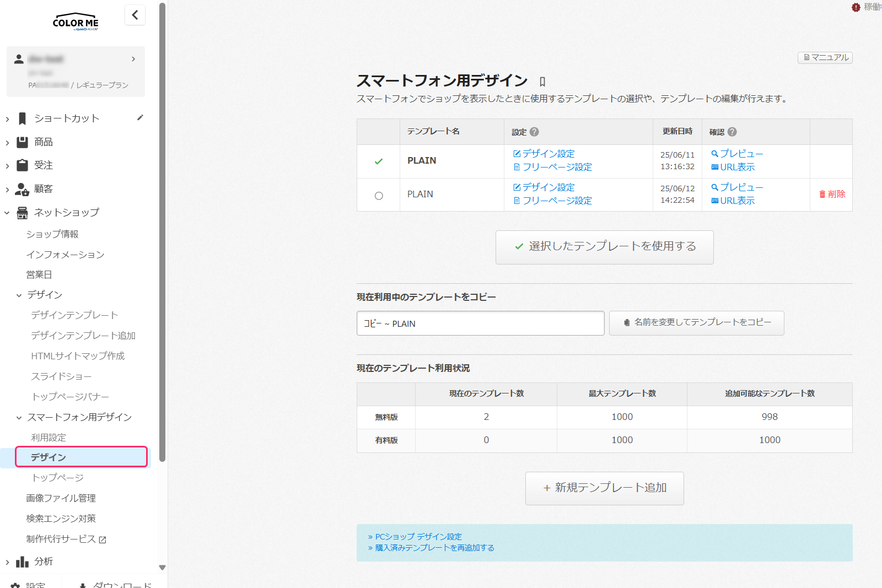Open 画像ファイル管理 in the sidebar
Viewport: 882px width, 588px height.
(61, 498)
